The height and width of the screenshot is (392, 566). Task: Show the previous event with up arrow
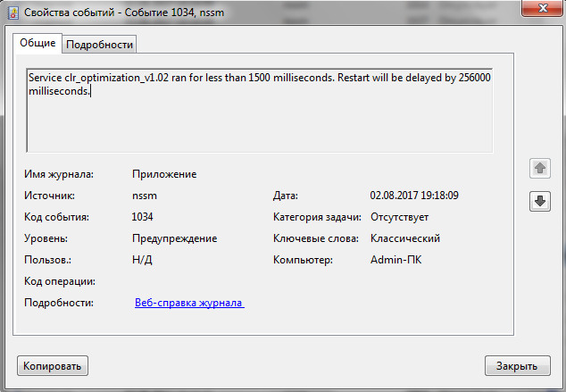539,168
